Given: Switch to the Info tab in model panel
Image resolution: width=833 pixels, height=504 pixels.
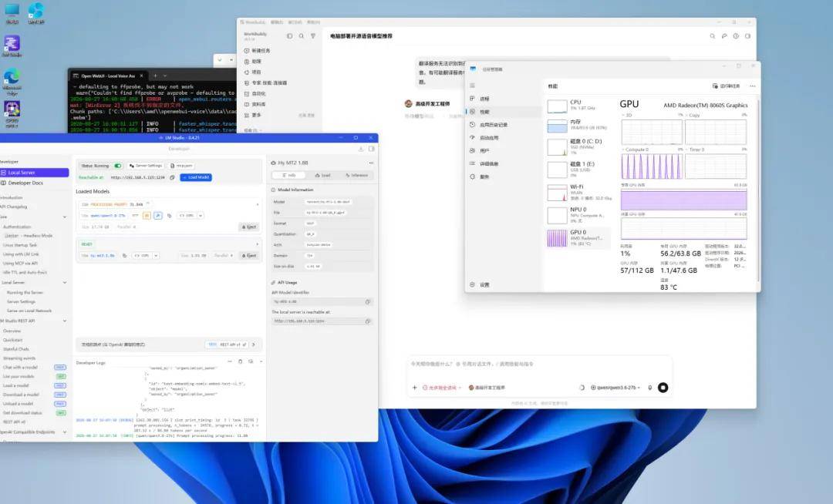Looking at the screenshot, I should (289, 175).
